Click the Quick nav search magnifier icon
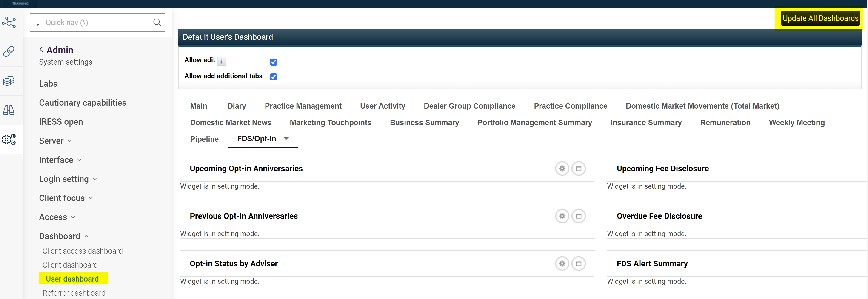Image resolution: width=868 pixels, height=299 pixels. (157, 23)
